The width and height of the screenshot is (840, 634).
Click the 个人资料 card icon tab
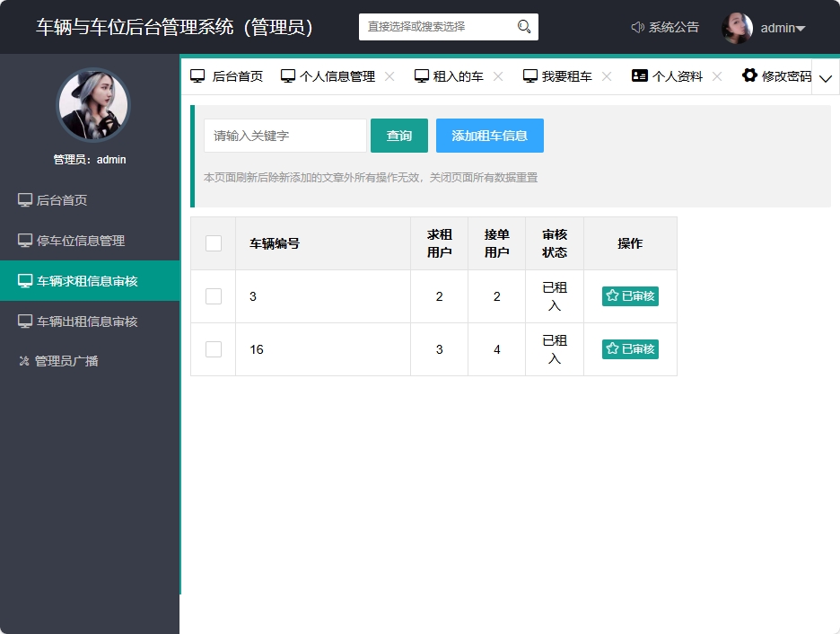(x=640, y=75)
